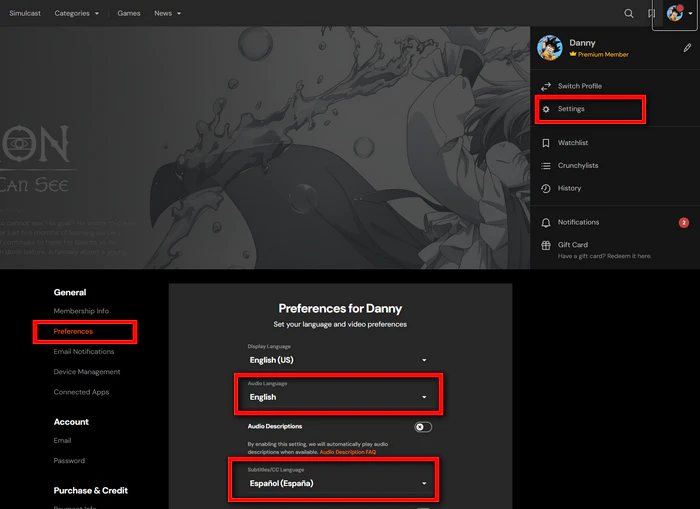This screenshot has height=509, width=700.
Task: Click Danny's large profile avatar
Action: [550, 48]
